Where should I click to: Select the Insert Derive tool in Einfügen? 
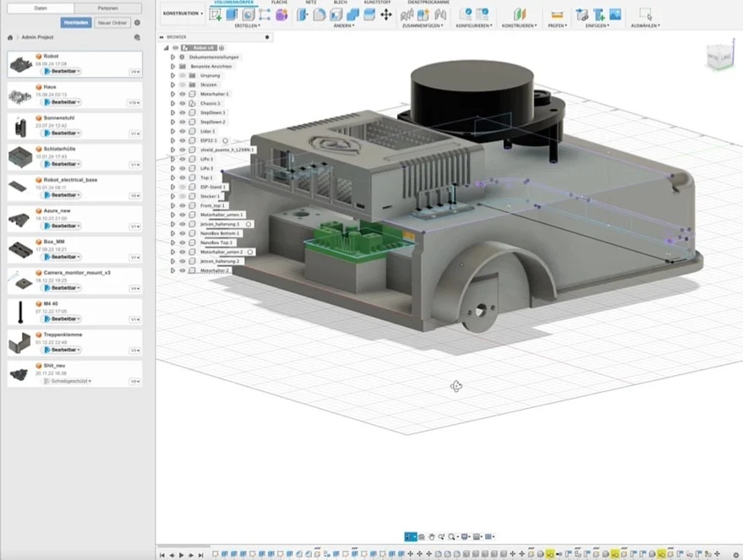point(582,14)
